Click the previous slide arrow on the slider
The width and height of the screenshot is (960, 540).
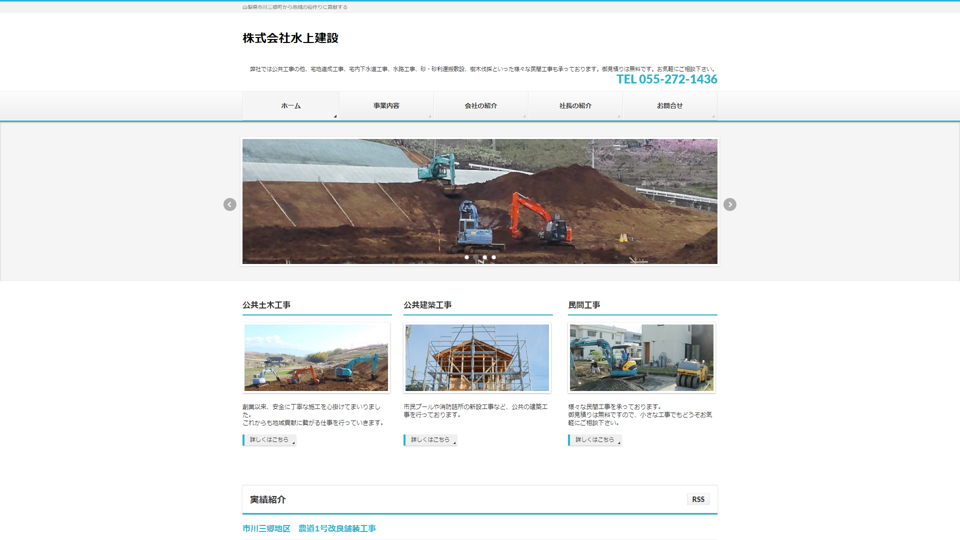pos(229,204)
